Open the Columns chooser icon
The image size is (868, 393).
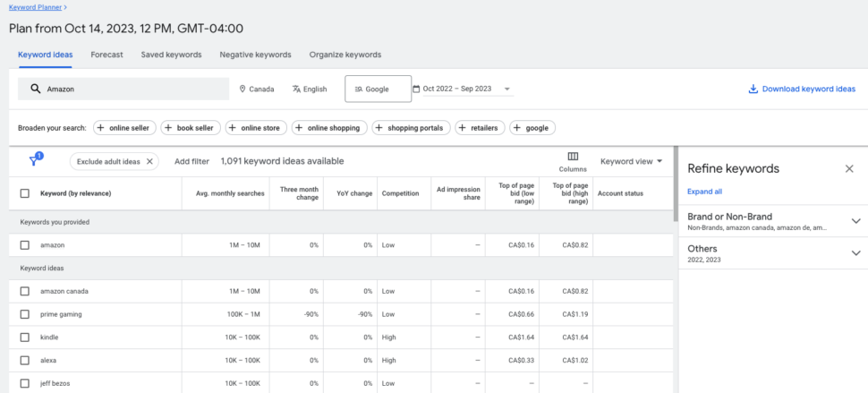(573, 157)
